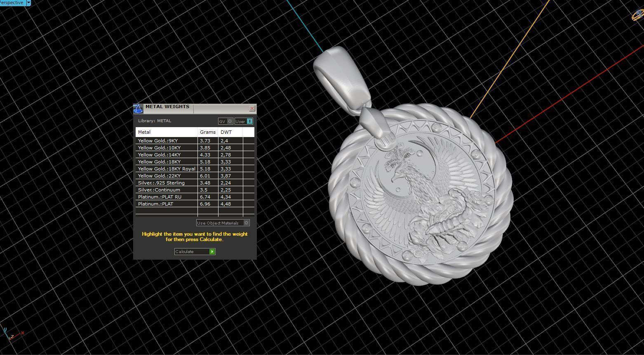Toggle the GV library option

226,121
